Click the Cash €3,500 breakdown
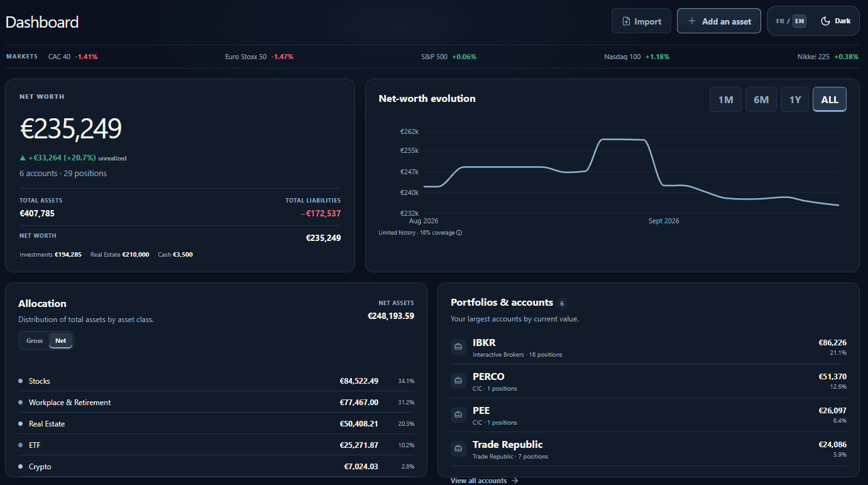868x485 pixels. tap(175, 255)
